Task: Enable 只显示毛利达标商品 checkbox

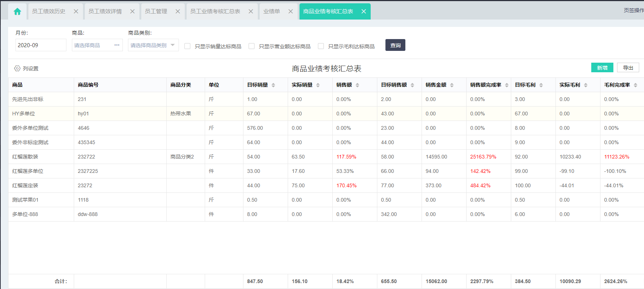Action: click(321, 46)
